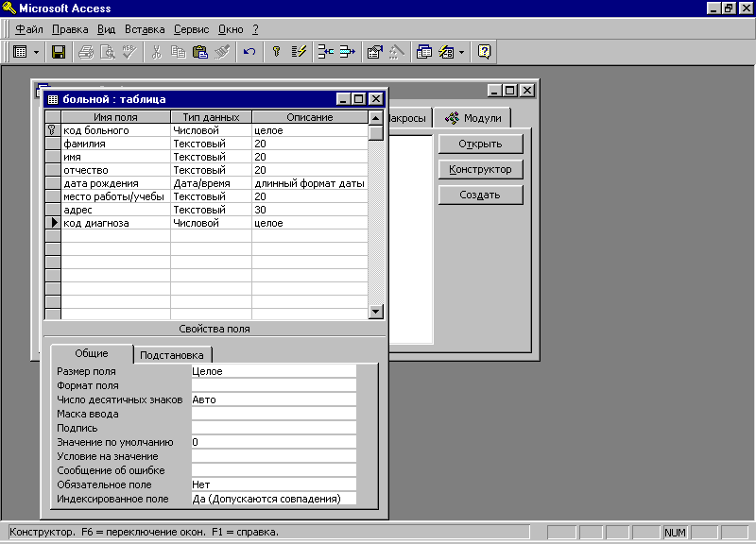Click the Число десятичных знаков value Авто

pos(273,399)
